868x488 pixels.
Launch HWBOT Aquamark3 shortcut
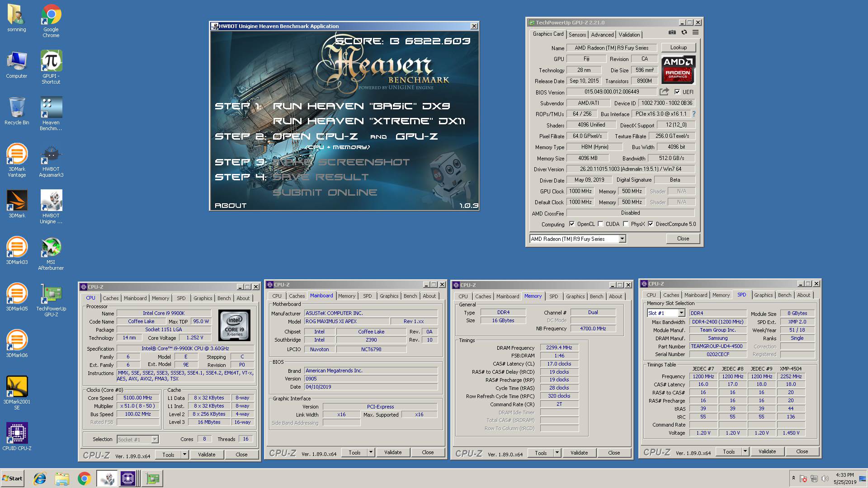coord(51,160)
